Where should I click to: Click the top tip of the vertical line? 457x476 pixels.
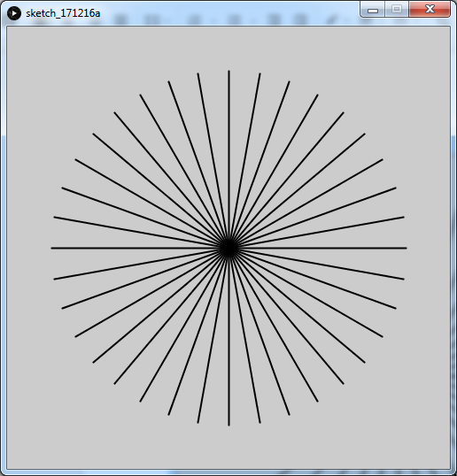[x=229, y=72]
